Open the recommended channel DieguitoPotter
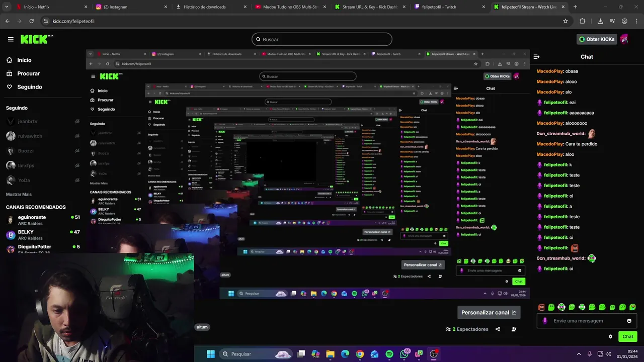644x362 pixels. 43,249
